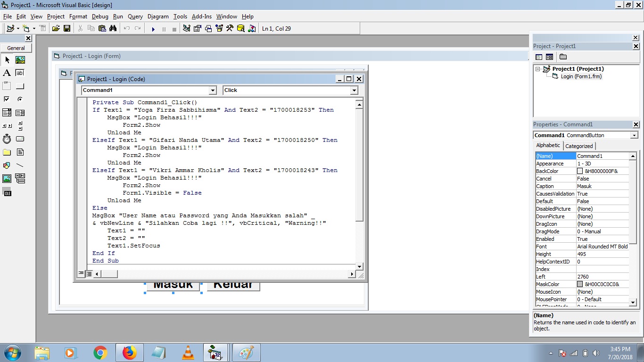Click the BackColor color swatch

pos(581,171)
